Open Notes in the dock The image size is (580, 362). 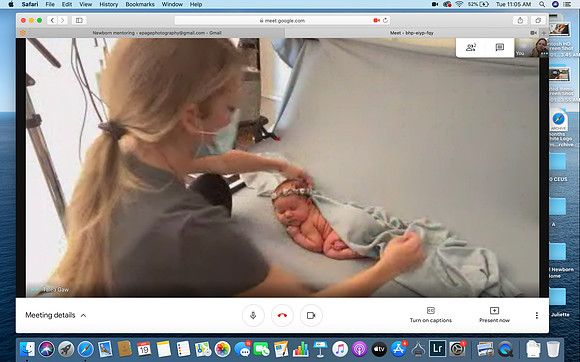tap(163, 349)
